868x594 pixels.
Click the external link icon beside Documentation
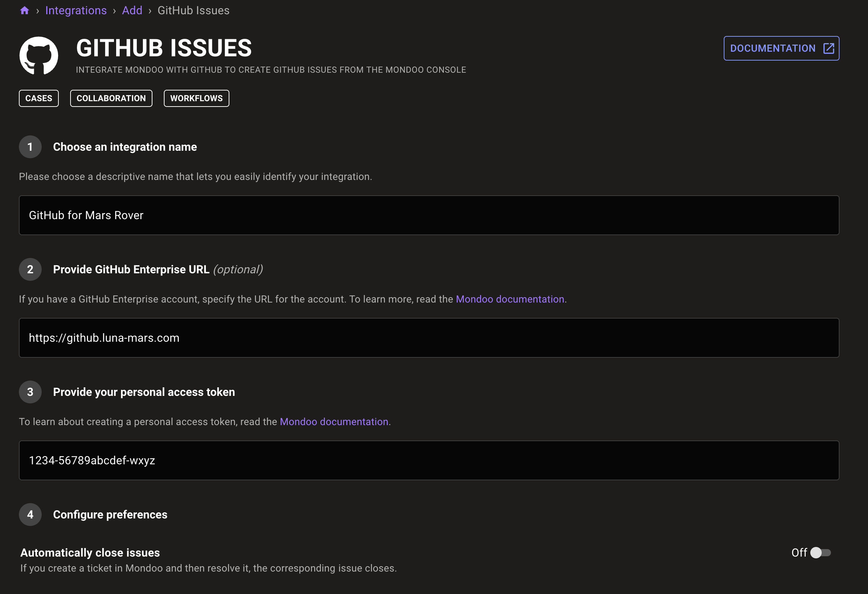[x=828, y=48]
